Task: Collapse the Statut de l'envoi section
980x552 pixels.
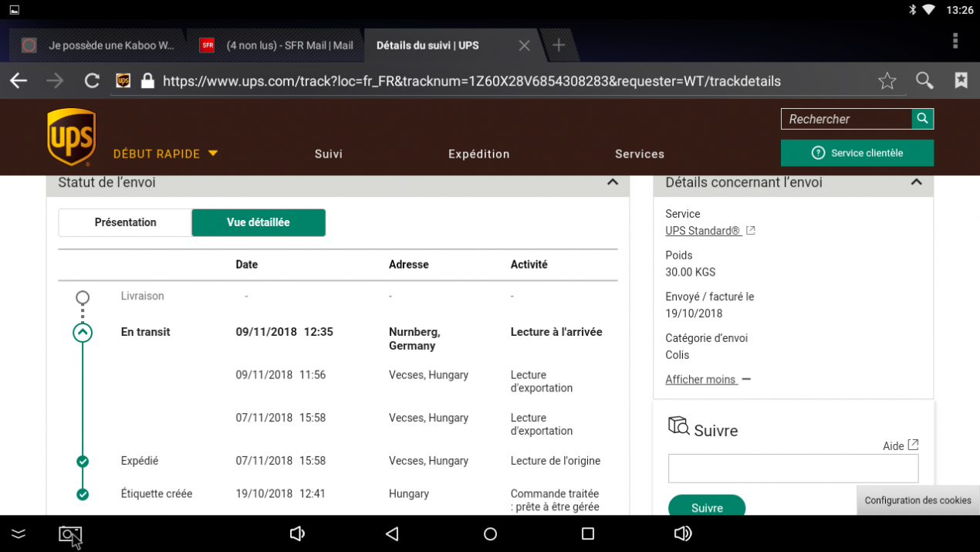Action: pos(613,182)
